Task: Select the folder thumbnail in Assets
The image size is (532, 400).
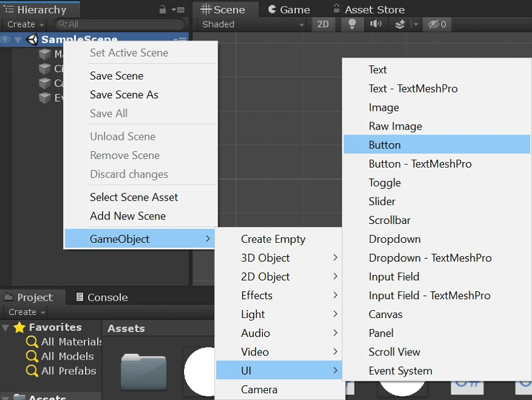Action: (144, 371)
